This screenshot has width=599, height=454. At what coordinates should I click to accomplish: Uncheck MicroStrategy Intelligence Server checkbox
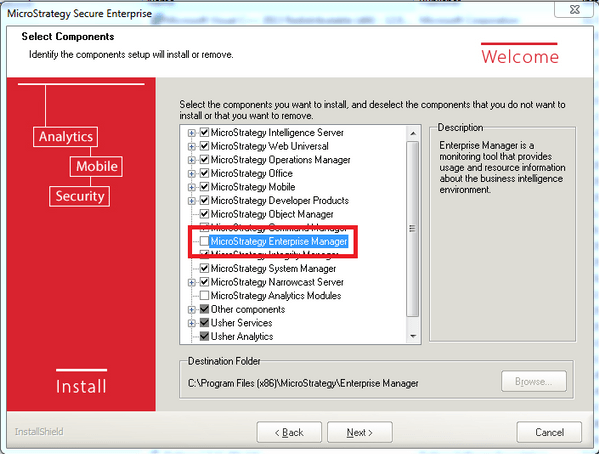click(204, 133)
